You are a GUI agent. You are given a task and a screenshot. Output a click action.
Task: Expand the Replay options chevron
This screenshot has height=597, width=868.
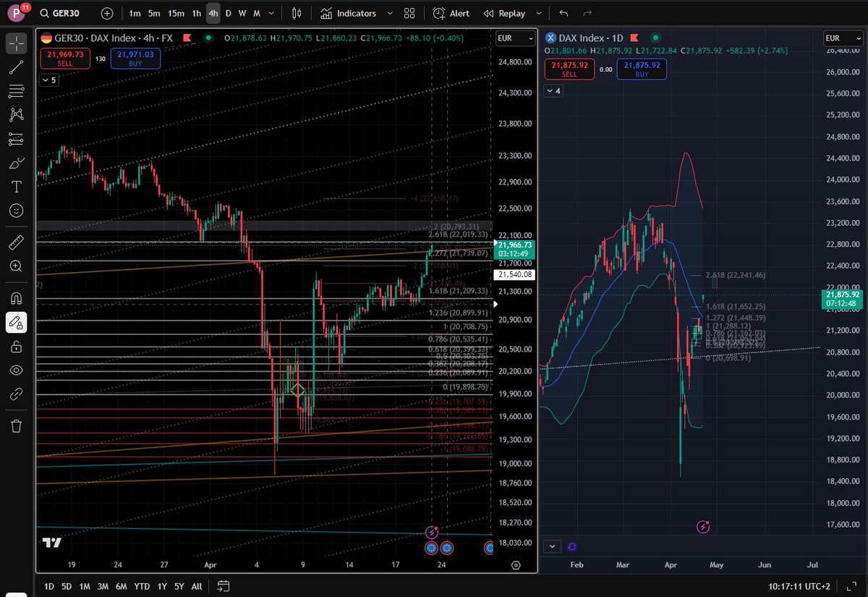(538, 13)
